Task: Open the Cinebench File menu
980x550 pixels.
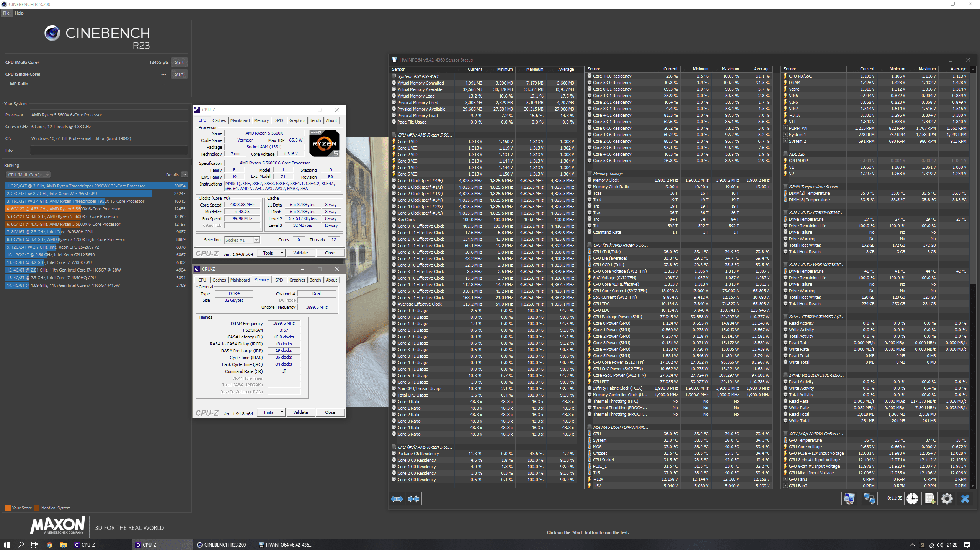Action: point(6,13)
